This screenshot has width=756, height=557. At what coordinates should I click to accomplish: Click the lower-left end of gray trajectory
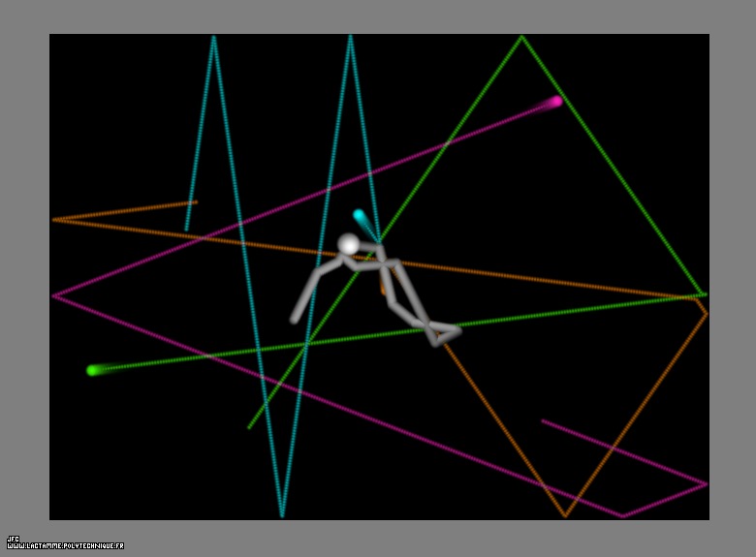pyautogui.click(x=293, y=321)
